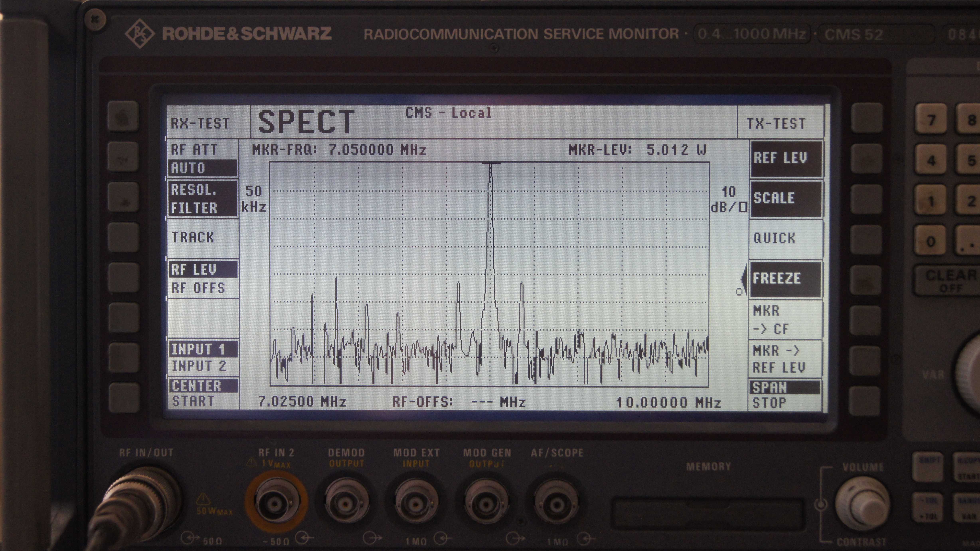Select the RX-TEST menu label on screen

(200, 123)
